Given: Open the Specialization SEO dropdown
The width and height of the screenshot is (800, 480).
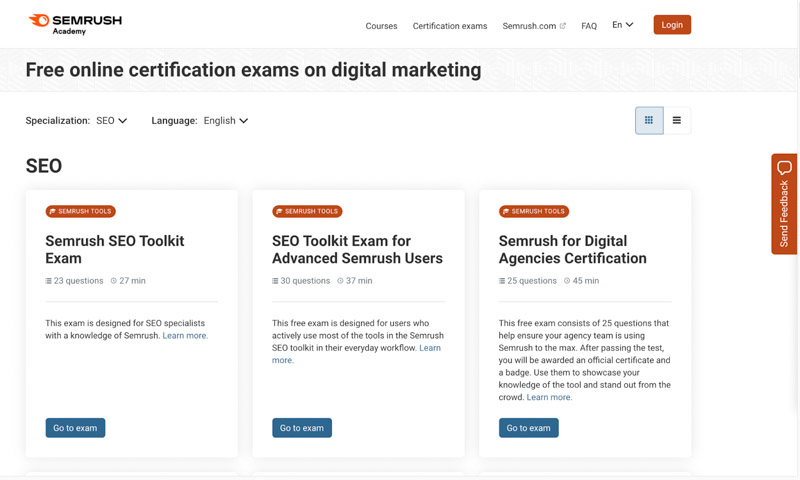Looking at the screenshot, I should click(x=111, y=120).
